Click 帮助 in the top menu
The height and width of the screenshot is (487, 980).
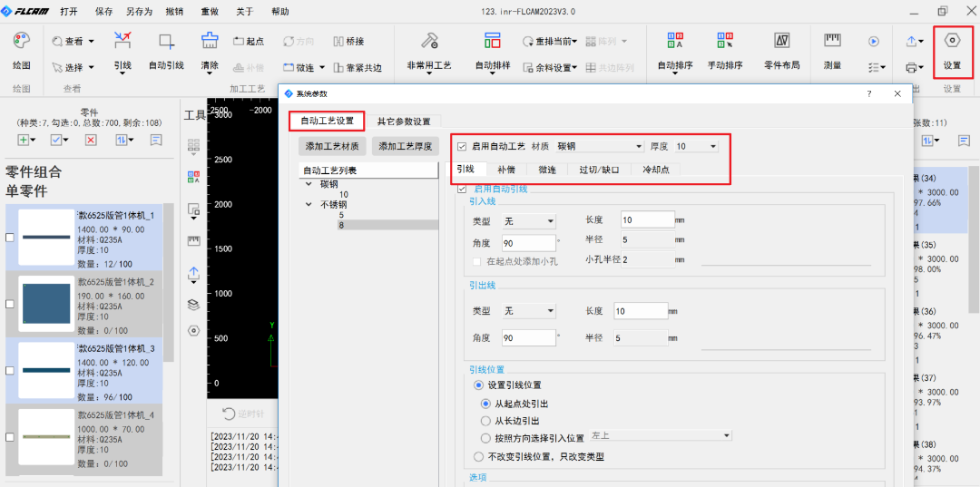point(280,11)
